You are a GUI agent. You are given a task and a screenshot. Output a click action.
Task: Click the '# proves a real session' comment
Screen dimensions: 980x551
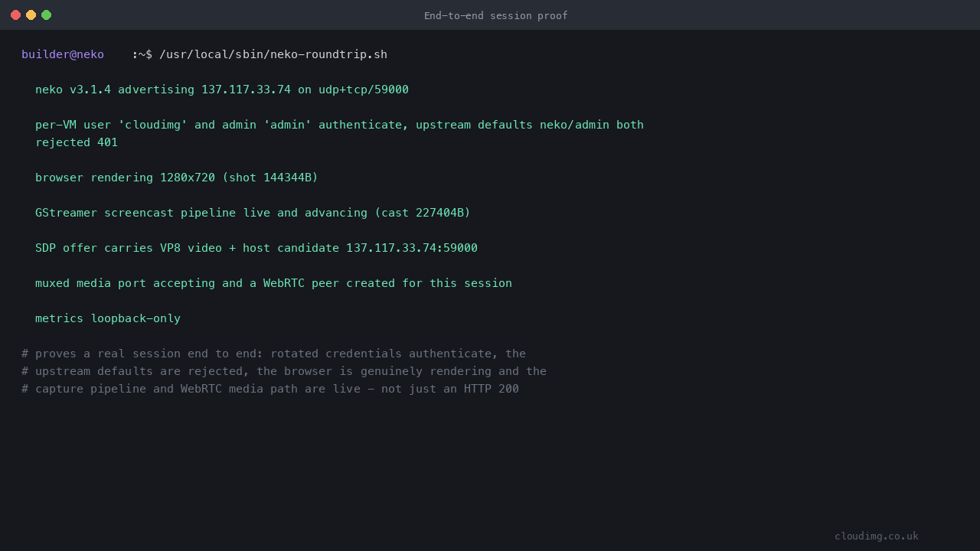click(273, 354)
